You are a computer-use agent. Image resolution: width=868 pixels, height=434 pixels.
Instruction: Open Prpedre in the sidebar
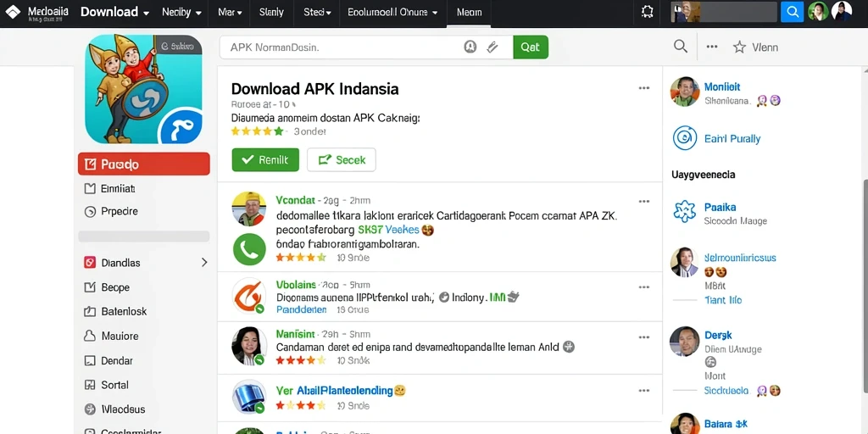tap(119, 211)
